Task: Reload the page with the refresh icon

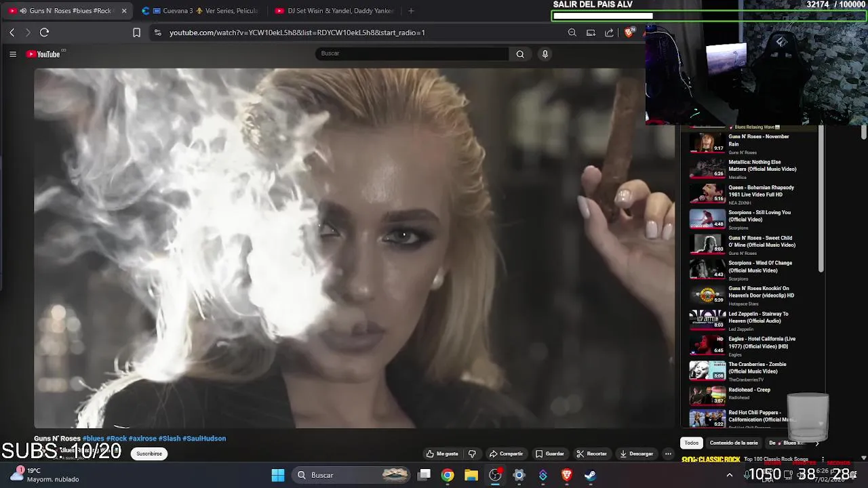Action: [x=44, y=33]
